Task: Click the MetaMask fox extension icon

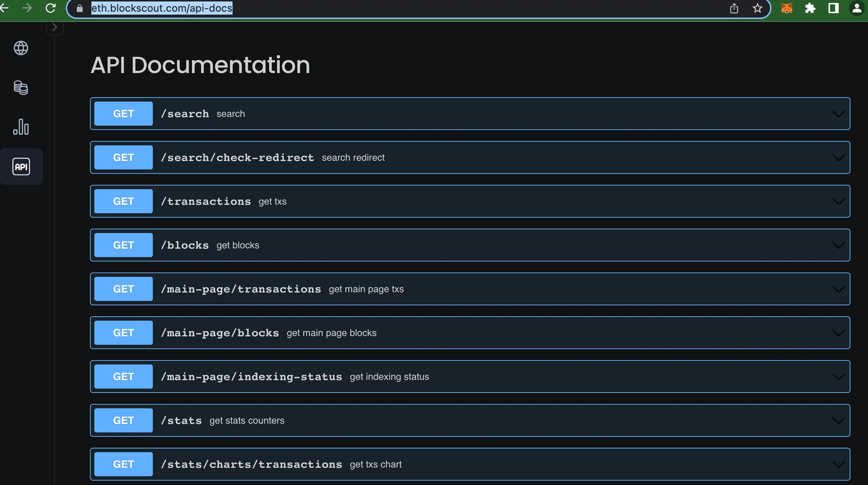Action: coord(787,8)
